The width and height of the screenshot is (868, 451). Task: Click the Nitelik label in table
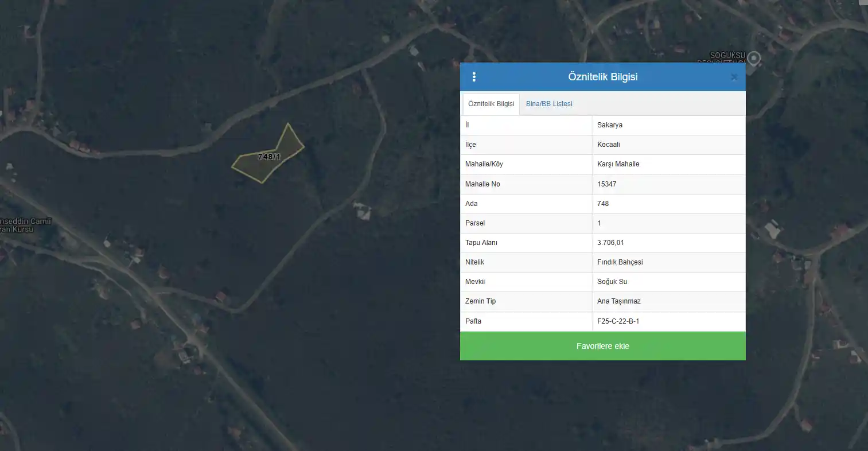click(475, 262)
